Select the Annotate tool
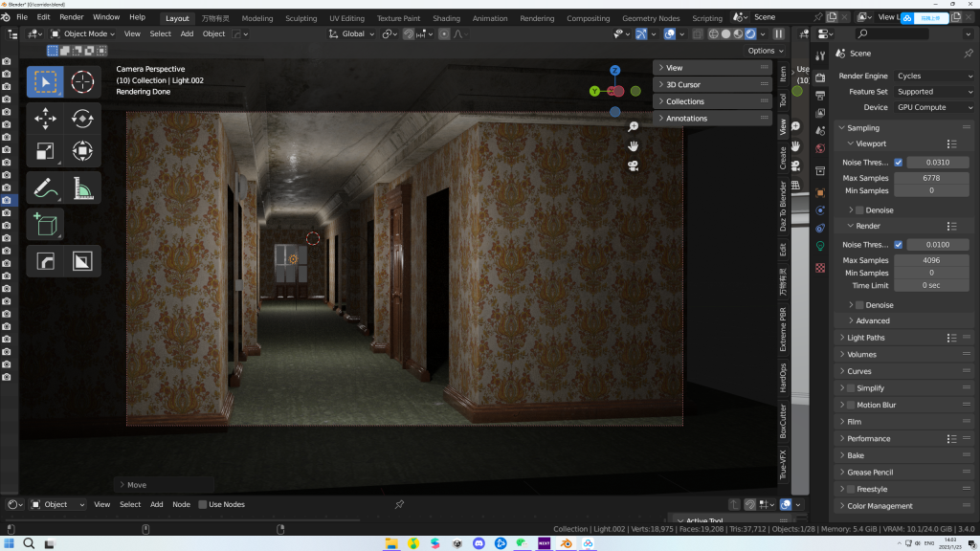Screen dimensions: 980x551 point(45,188)
